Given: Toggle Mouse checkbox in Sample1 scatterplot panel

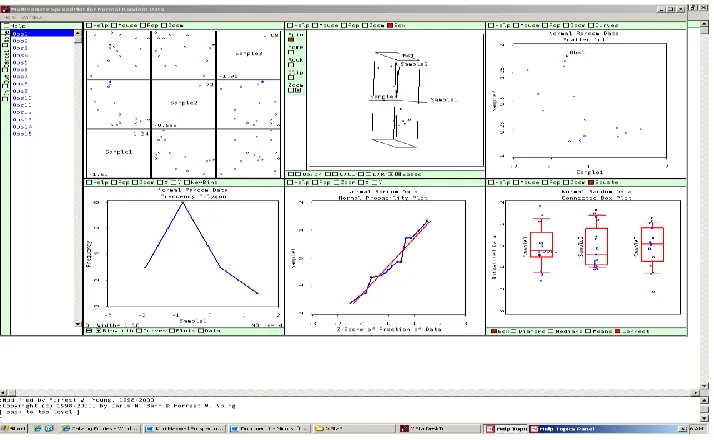Looking at the screenshot, I should (515, 26).
